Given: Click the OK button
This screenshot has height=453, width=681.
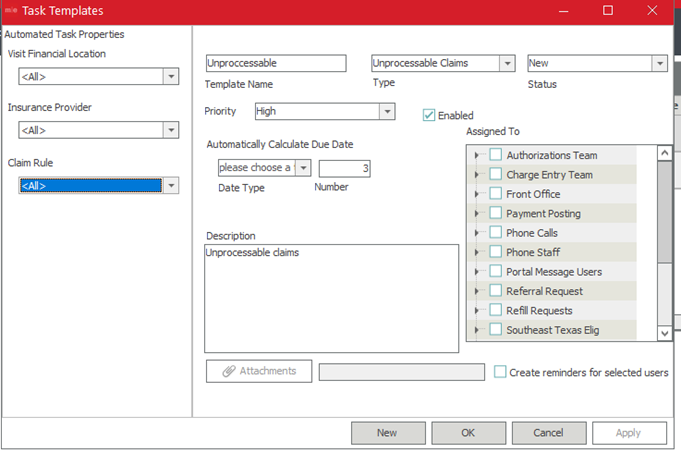Looking at the screenshot, I should point(468,433).
